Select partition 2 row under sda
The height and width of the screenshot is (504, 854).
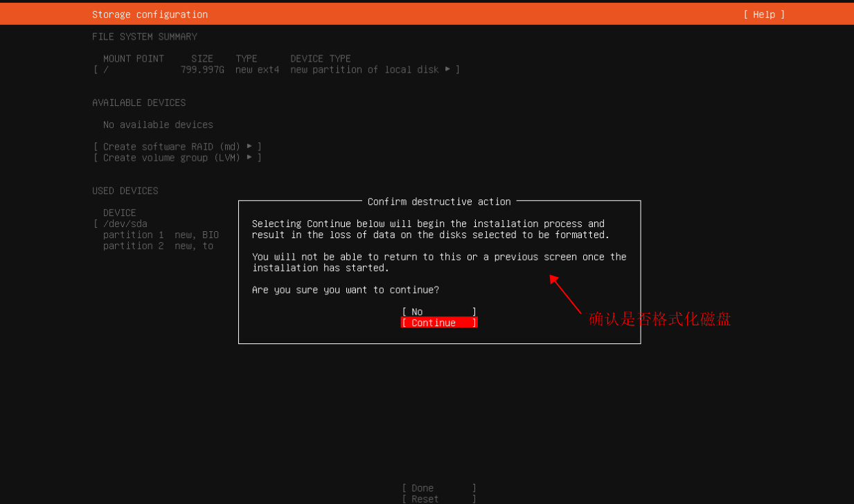pyautogui.click(x=158, y=246)
